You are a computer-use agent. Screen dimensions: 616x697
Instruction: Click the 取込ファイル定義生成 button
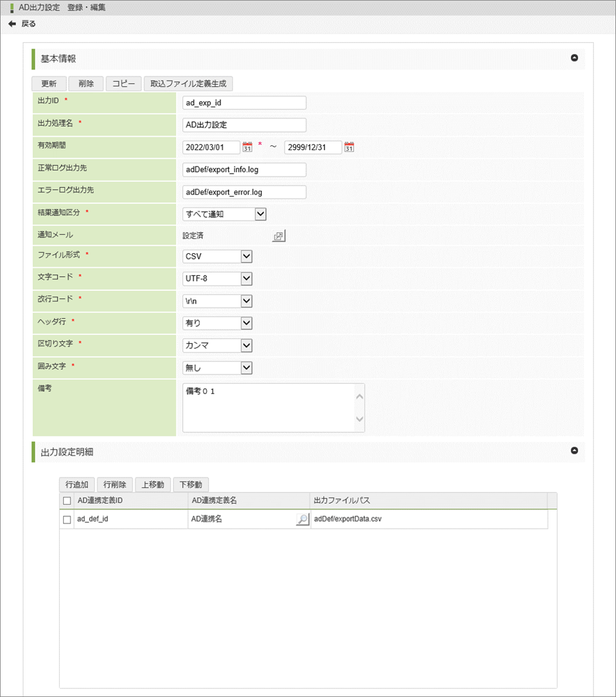click(188, 84)
